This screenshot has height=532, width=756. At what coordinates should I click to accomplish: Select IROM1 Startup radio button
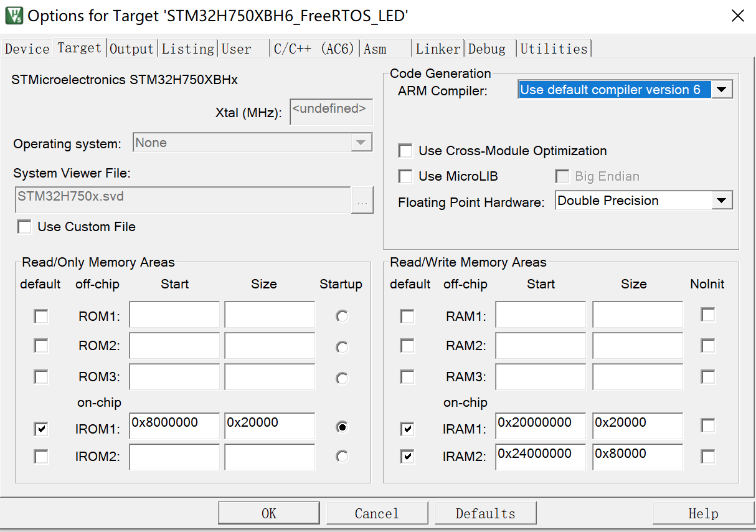click(342, 427)
